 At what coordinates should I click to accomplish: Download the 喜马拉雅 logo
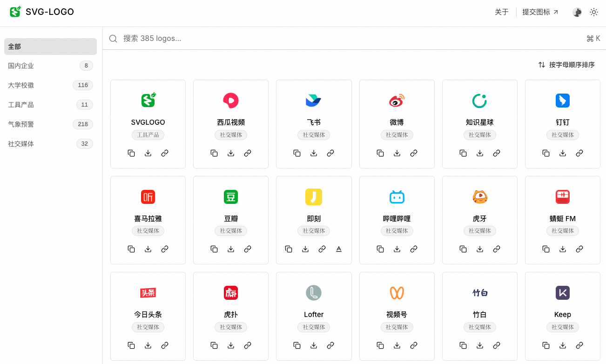[x=148, y=249]
